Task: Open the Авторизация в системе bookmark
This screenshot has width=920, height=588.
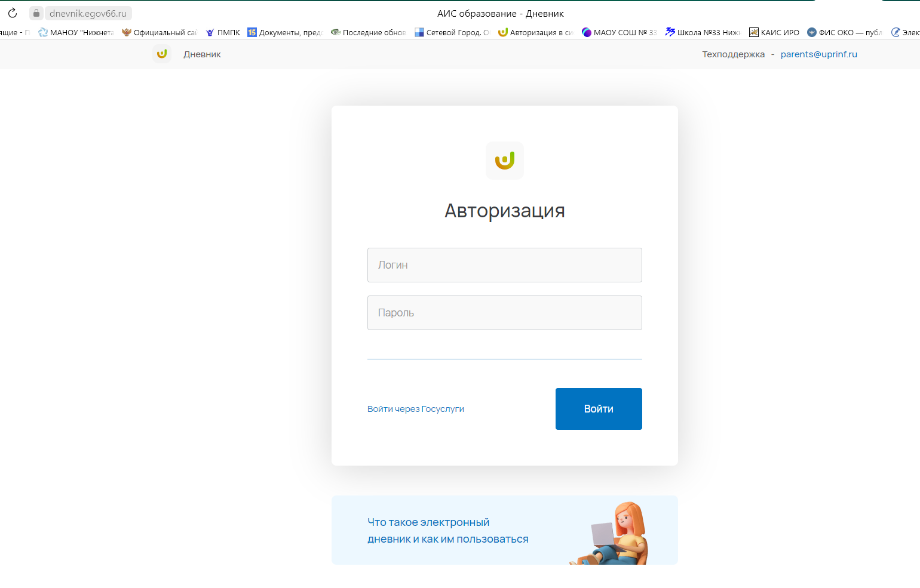Action: click(536, 32)
